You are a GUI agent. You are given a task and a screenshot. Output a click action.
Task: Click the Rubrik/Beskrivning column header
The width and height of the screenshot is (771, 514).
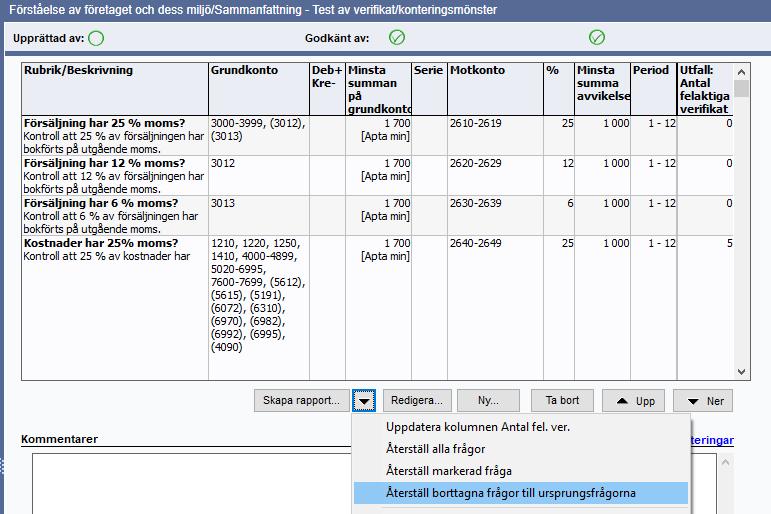115,89
